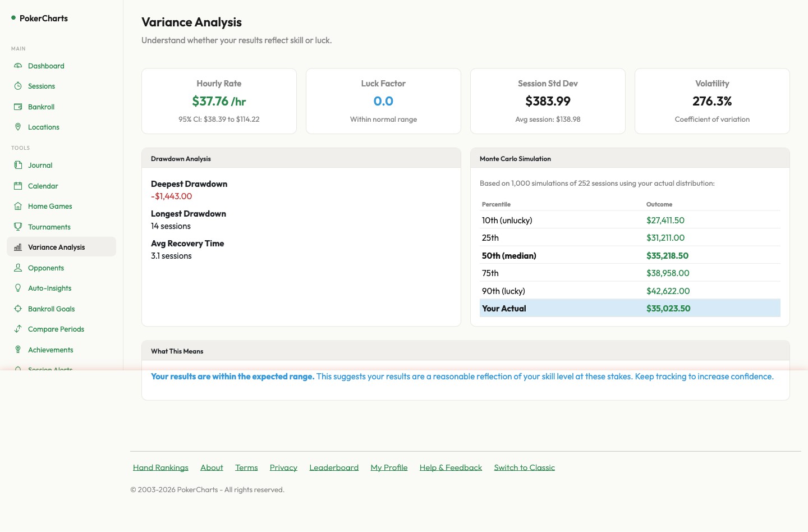This screenshot has height=532, width=808.
Task: Select the Variance Analysis menu item
Action: point(56,247)
